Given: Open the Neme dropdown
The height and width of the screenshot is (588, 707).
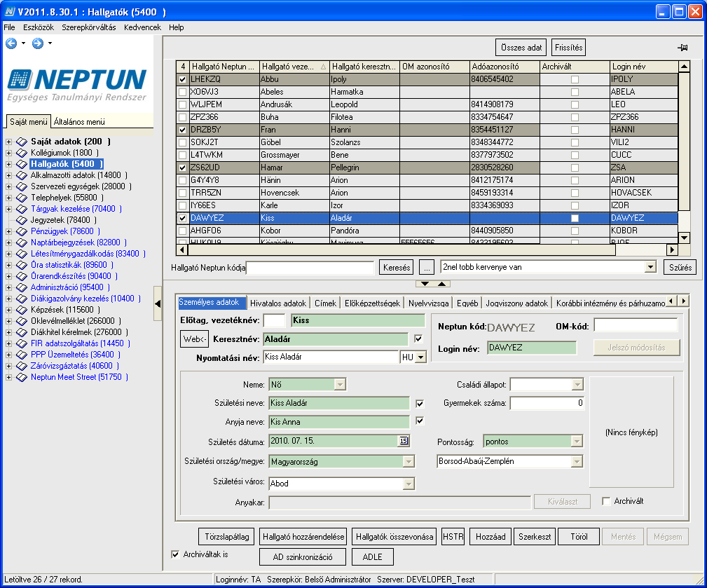Looking at the screenshot, I should coord(340,384).
